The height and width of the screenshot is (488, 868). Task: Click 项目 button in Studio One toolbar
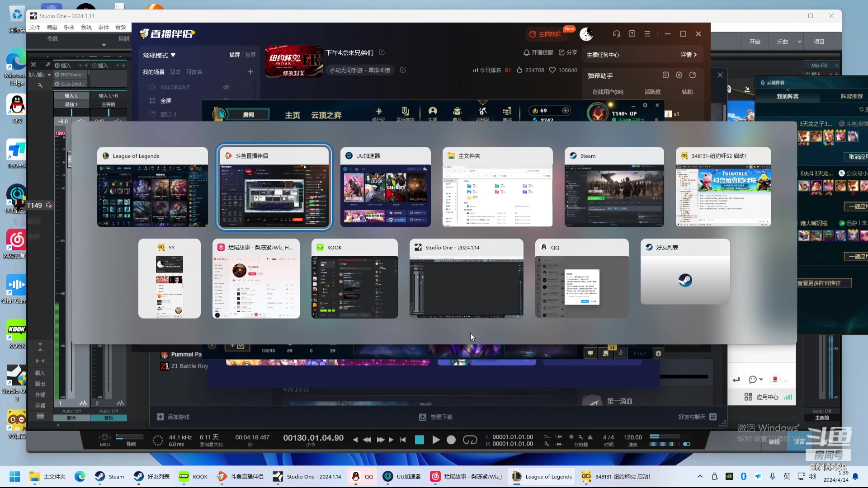819,42
